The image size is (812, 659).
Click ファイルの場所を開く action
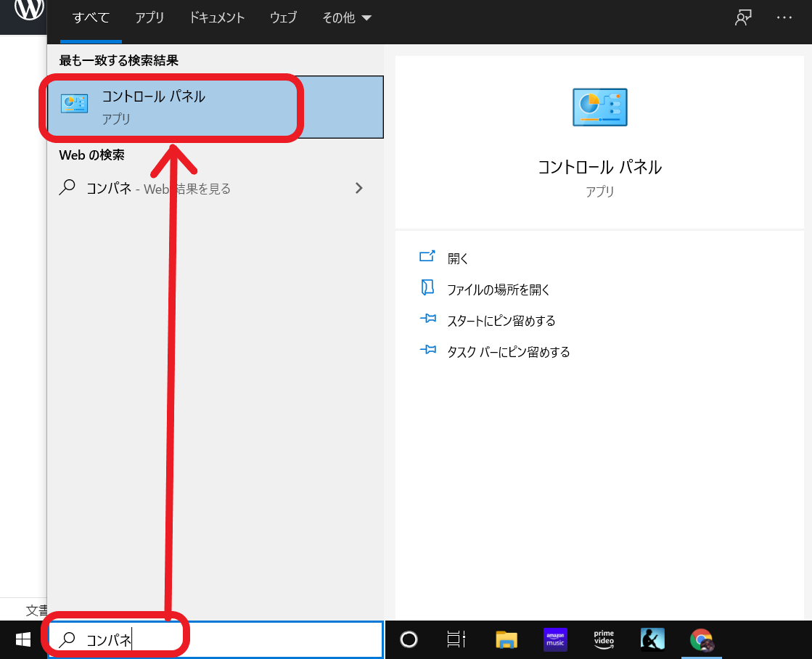coord(499,290)
